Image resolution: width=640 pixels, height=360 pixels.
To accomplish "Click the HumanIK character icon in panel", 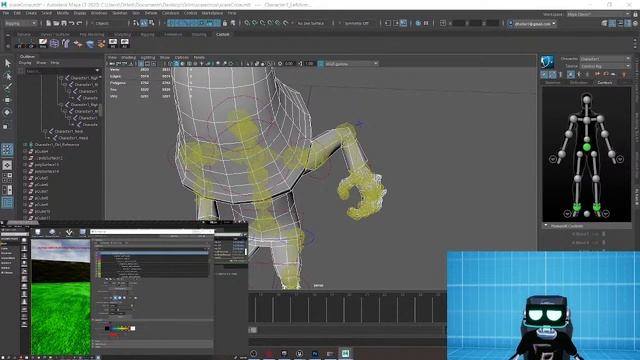I will click(x=547, y=62).
